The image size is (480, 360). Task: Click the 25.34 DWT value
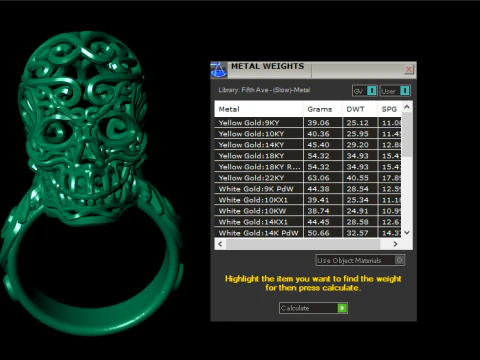[357, 200]
